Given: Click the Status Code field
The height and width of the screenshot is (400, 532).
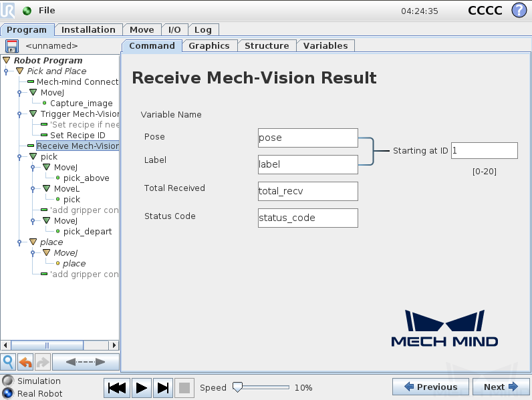Looking at the screenshot, I should click(x=307, y=218).
